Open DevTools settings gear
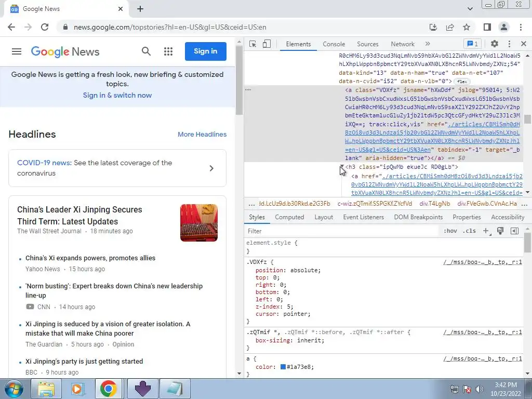This screenshot has height=399, width=532. point(495,44)
